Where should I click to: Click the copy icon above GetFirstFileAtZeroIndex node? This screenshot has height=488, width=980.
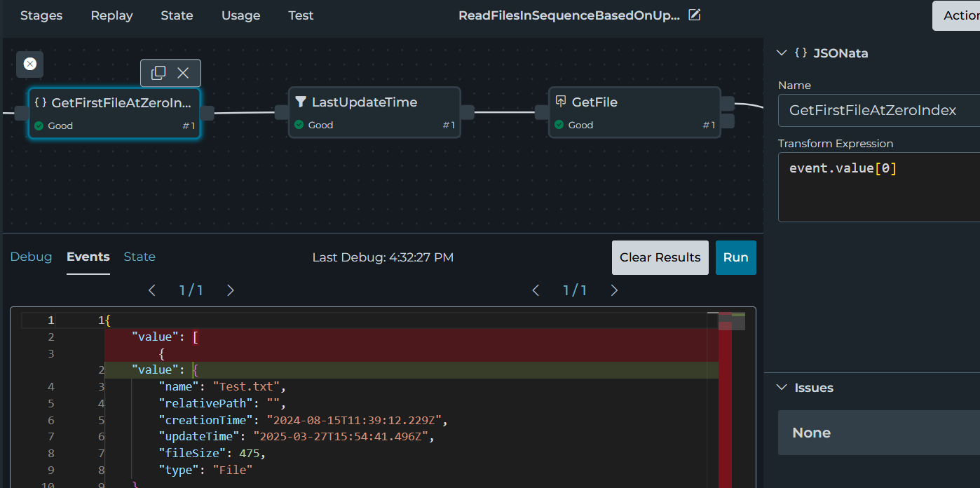point(159,73)
